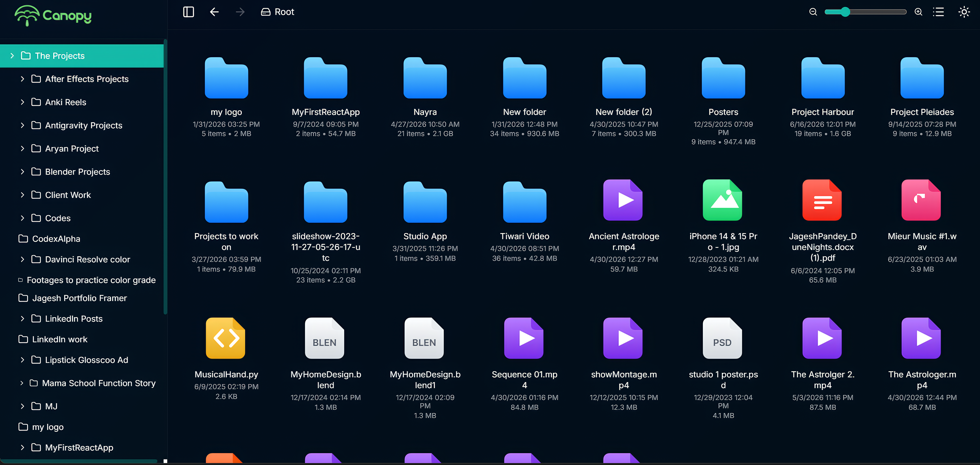Viewport: 980px width, 465px height.
Task: Select The Astrologer.mp4 video
Action: pyautogui.click(x=921, y=338)
